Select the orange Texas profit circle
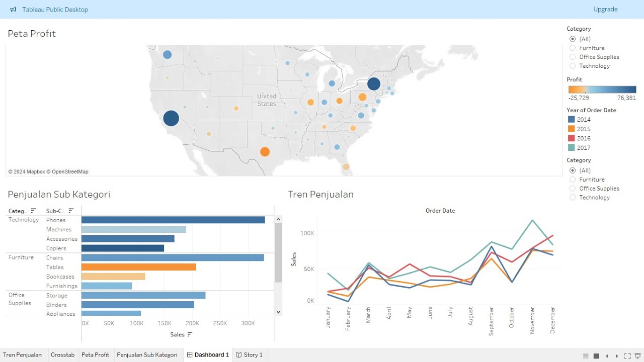This screenshot has width=644, height=362. click(265, 152)
